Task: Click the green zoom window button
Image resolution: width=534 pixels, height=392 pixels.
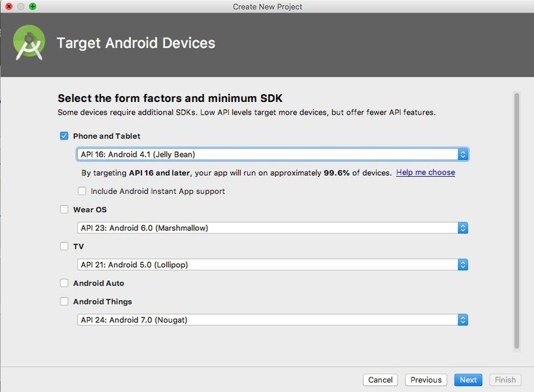Action: 33,7
